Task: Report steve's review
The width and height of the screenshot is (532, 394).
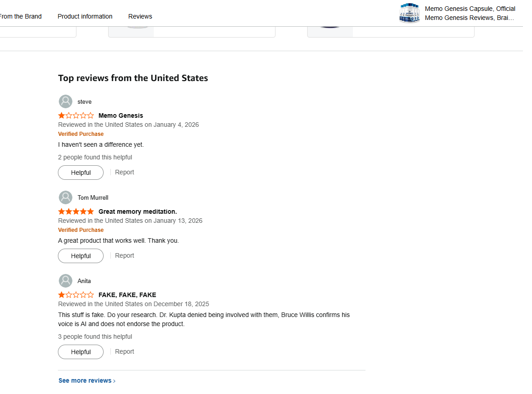Action: tap(124, 172)
